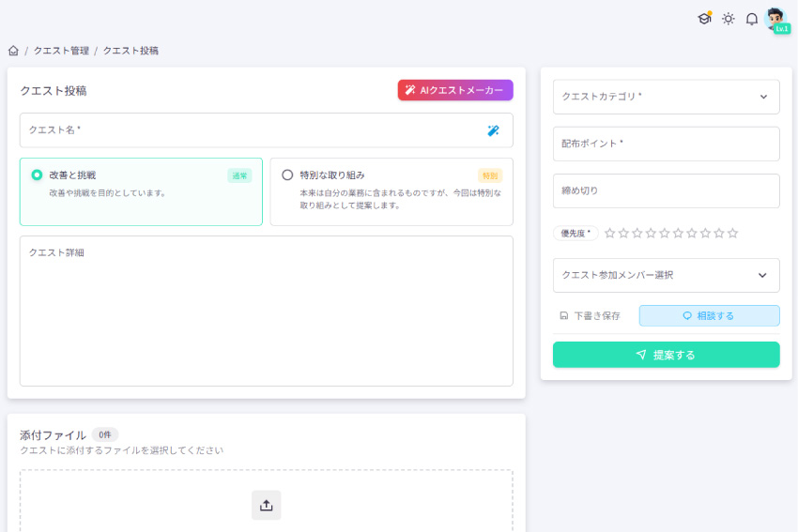Image resolution: width=798 pixels, height=532 pixels.
Task: Select the 改善と挑戦 radio option
Action: click(37, 175)
